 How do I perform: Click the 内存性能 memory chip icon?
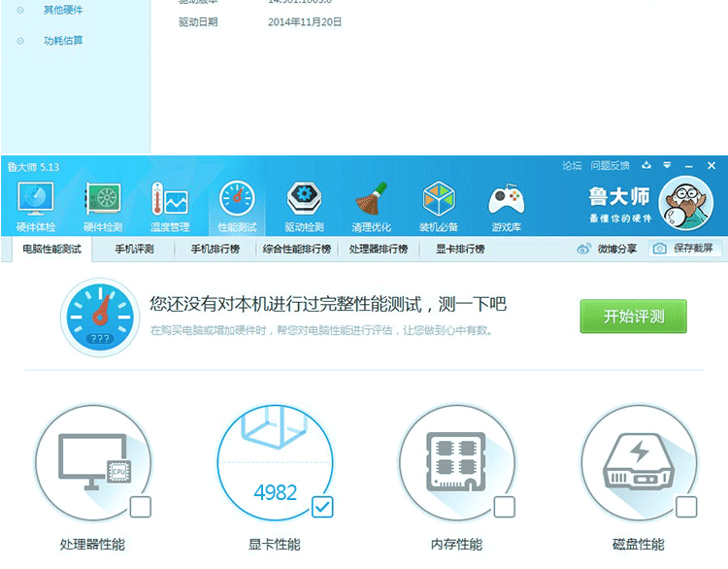[x=457, y=462]
